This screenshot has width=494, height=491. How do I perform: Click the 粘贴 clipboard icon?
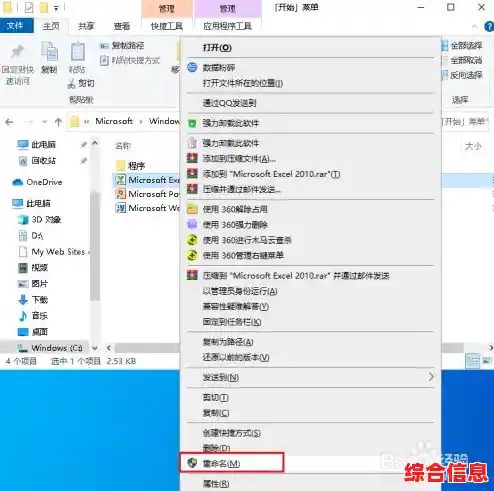77,52
